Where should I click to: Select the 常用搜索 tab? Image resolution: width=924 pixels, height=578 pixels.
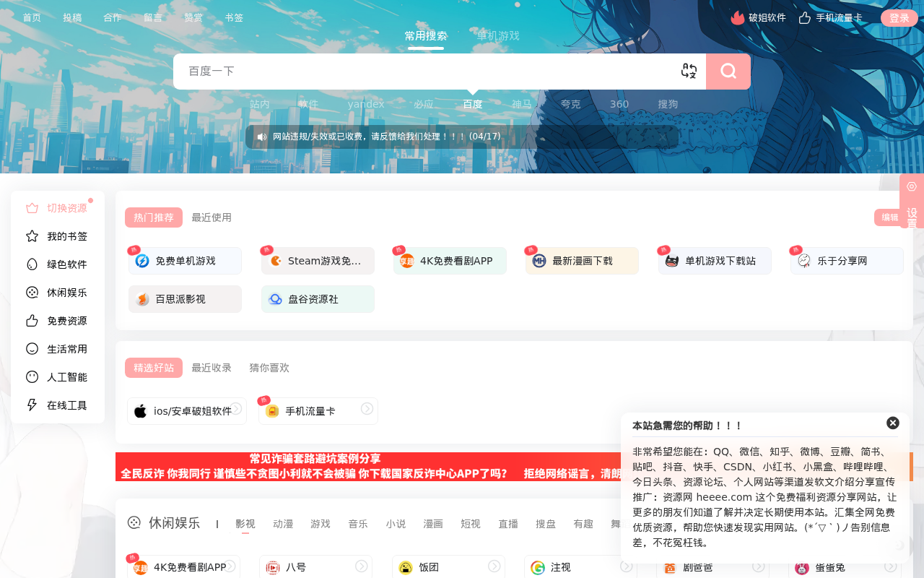[x=426, y=36]
